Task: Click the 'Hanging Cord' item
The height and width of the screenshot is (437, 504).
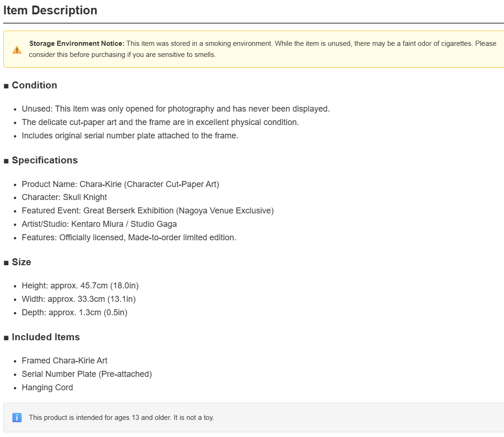Action: (x=47, y=387)
